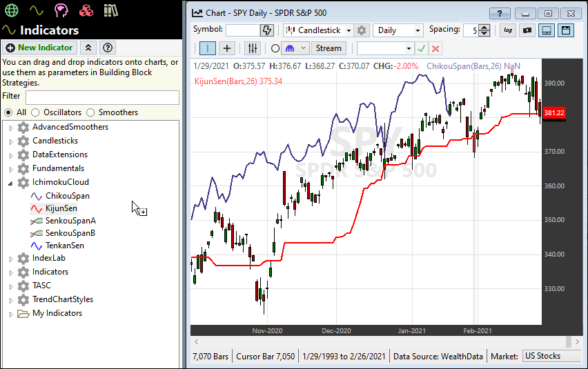Image resolution: width=588 pixels, height=369 pixels.
Task: Collapse all with double chevron button
Action: (88, 48)
